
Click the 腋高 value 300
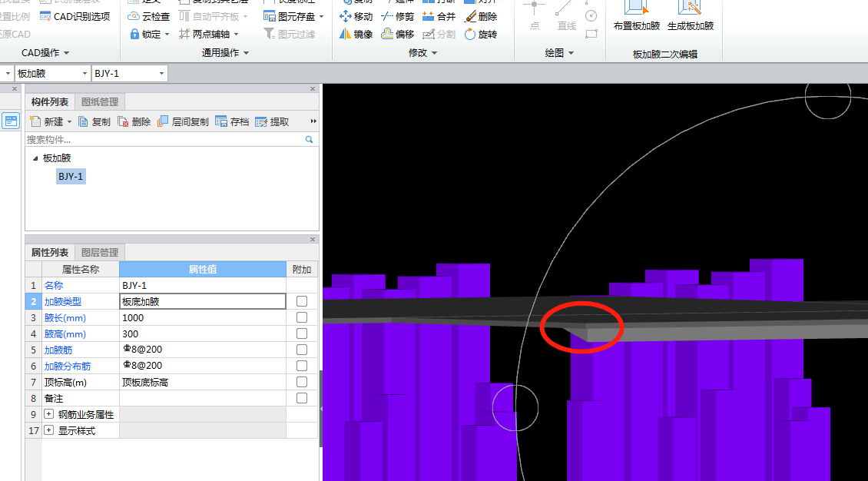203,333
